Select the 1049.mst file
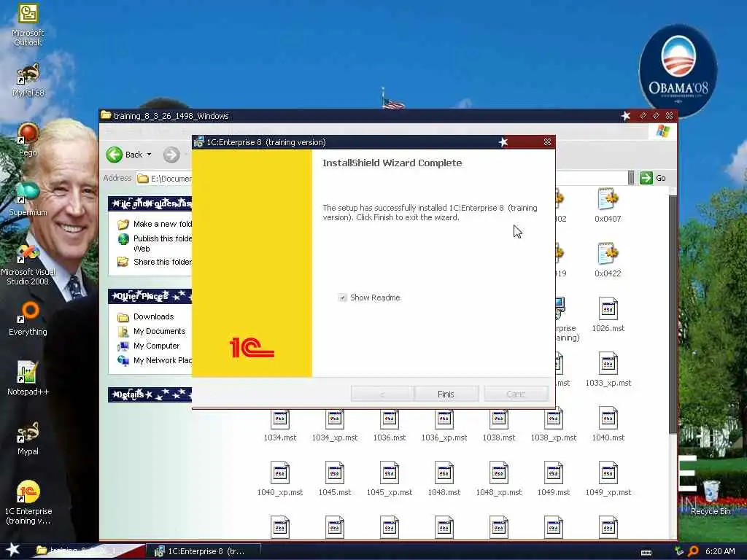This screenshot has height=560, width=747. (554, 479)
